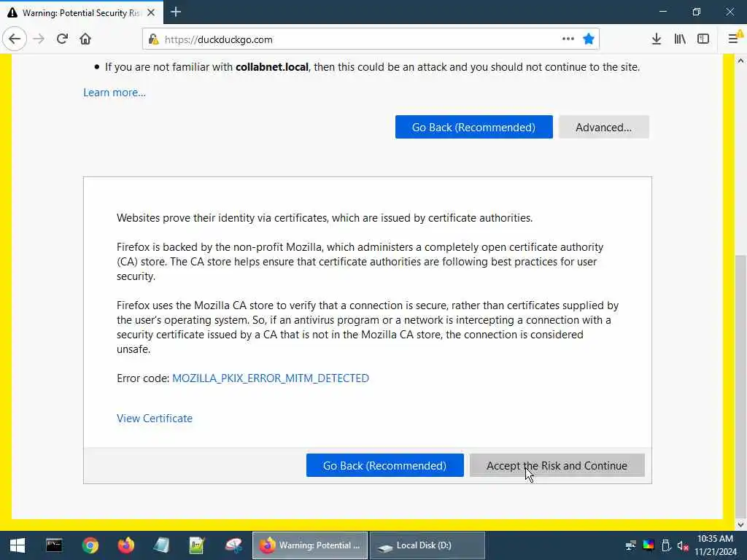The width and height of the screenshot is (747, 560).
Task: Open page actions three-dot menu
Action: click(568, 39)
